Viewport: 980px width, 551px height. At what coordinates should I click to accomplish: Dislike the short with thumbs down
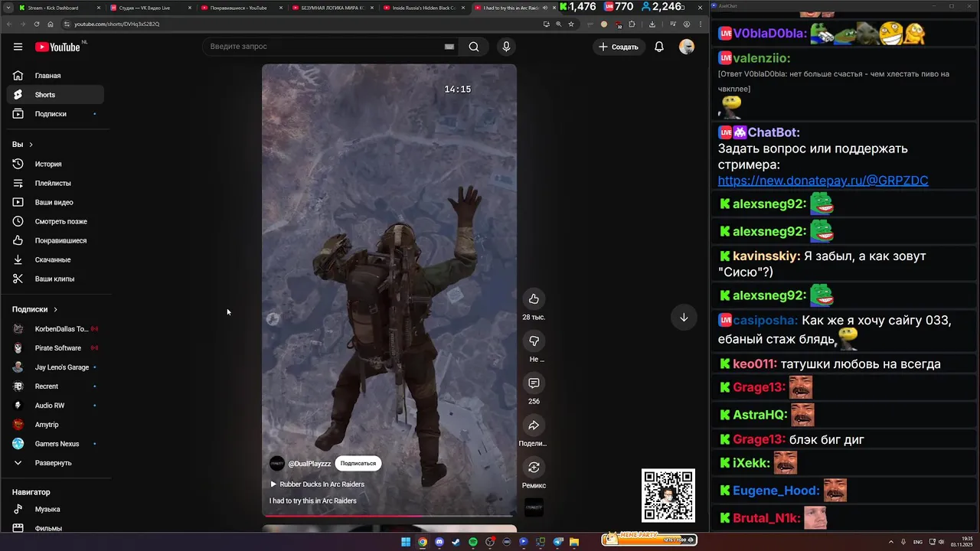(534, 341)
